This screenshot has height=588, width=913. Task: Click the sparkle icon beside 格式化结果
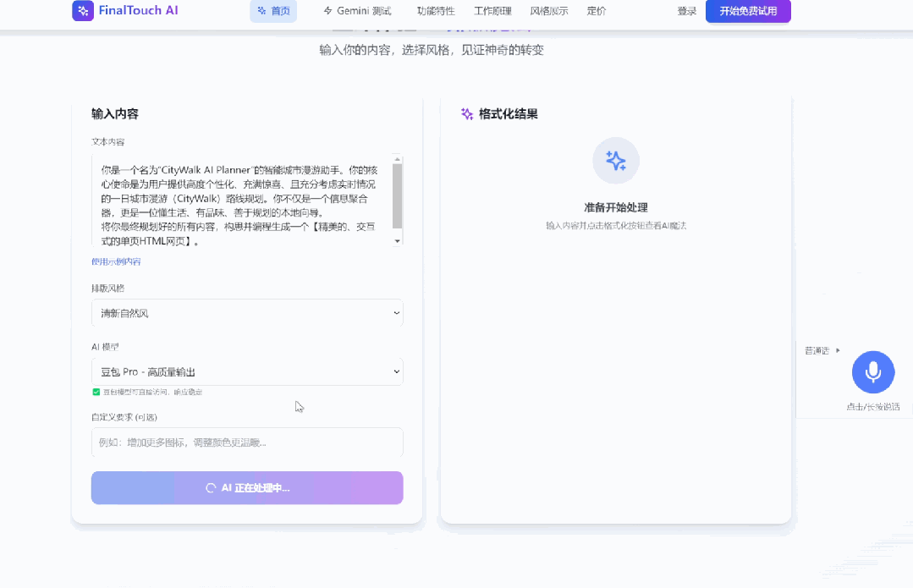coord(467,114)
